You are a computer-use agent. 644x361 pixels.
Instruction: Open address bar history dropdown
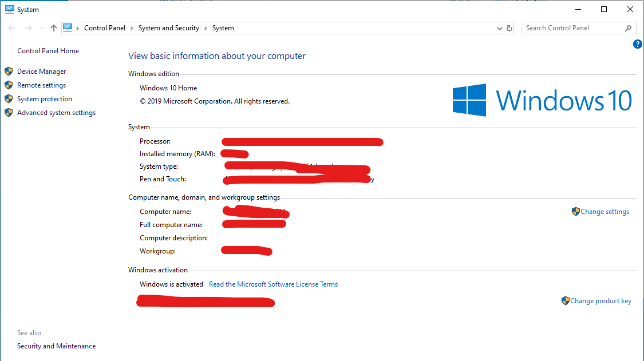pos(499,29)
